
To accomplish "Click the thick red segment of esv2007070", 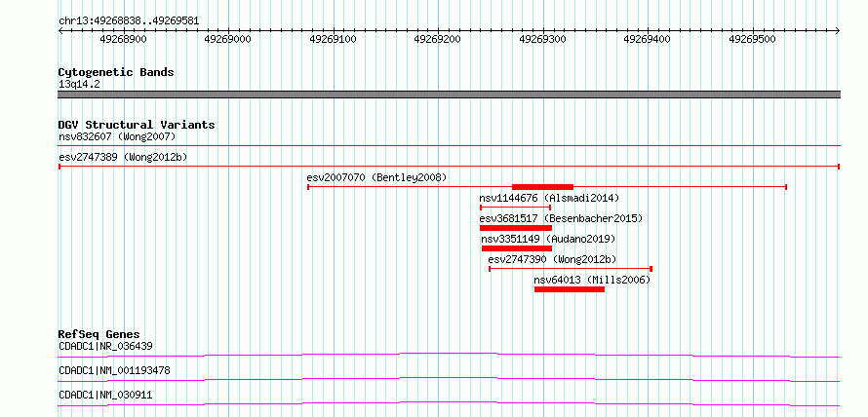I will 542,187.
